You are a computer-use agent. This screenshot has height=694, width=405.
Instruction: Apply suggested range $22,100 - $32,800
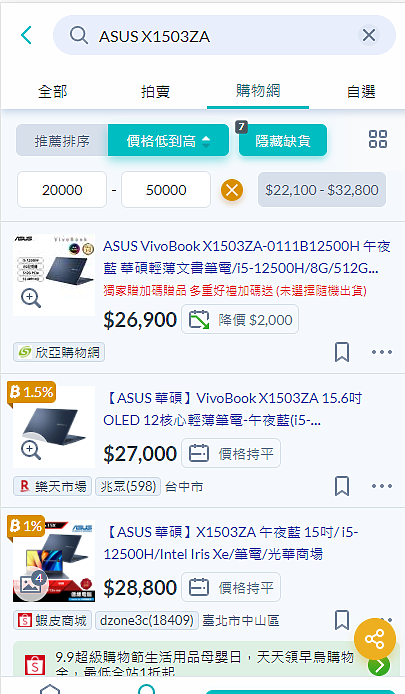(x=322, y=190)
